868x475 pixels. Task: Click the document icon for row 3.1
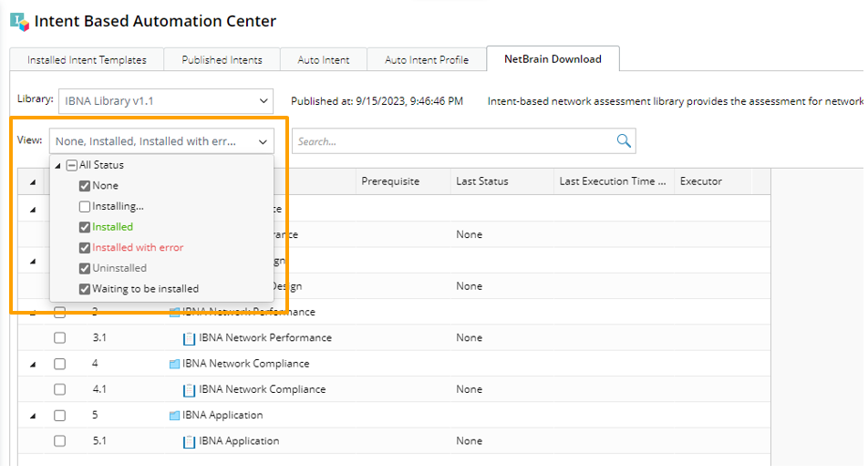click(190, 338)
